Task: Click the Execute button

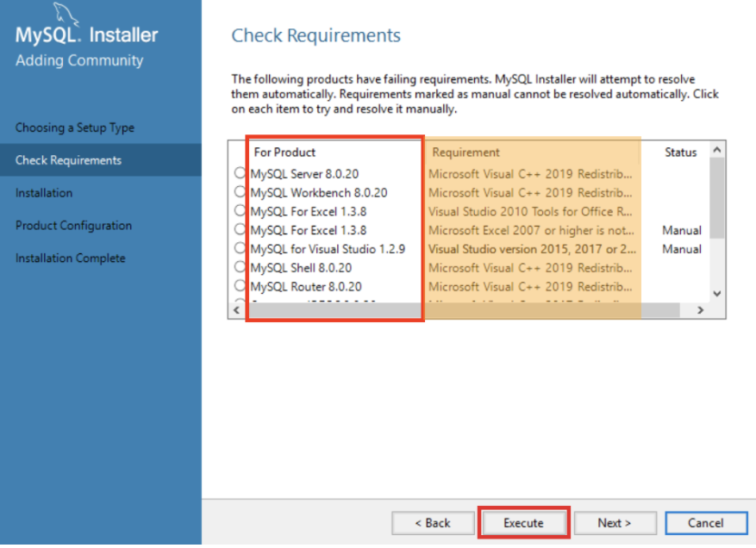Action: (523, 523)
